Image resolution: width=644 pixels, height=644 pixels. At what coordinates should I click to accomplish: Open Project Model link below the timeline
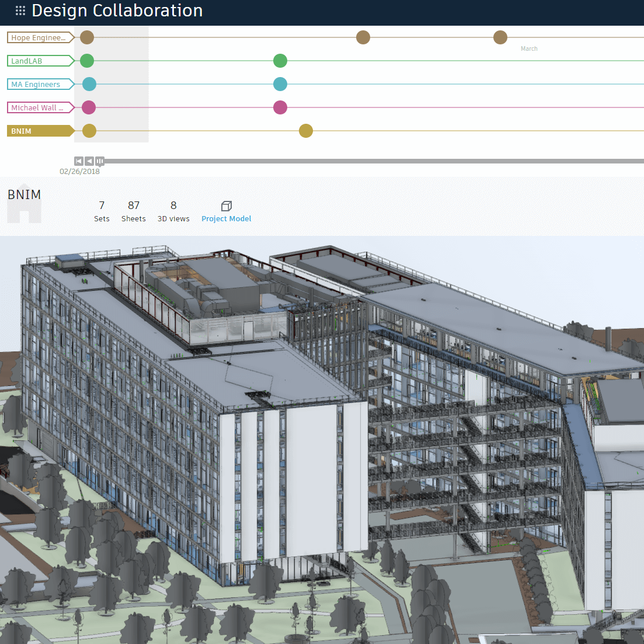click(226, 218)
